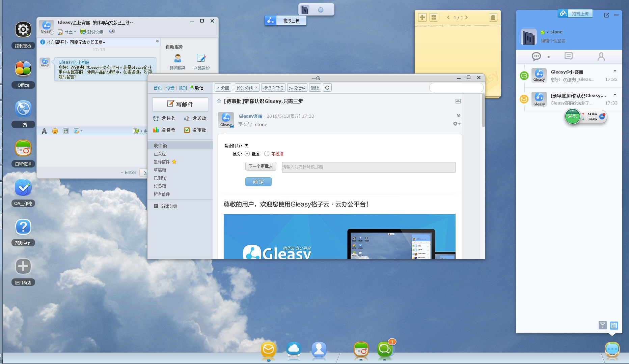Screen dimensions: 629x364
Task: Click the calendar icon in the dock
Action: click(361, 349)
